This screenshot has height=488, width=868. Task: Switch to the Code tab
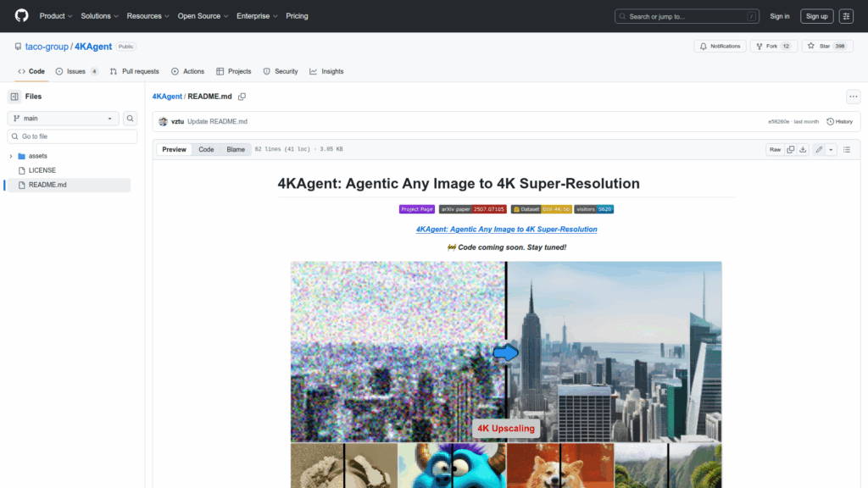(x=31, y=71)
